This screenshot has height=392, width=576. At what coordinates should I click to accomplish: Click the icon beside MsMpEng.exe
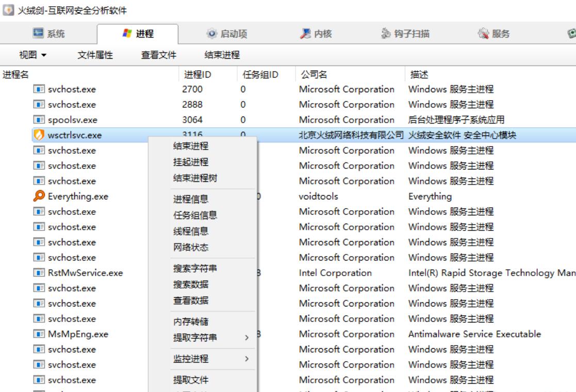(39, 334)
